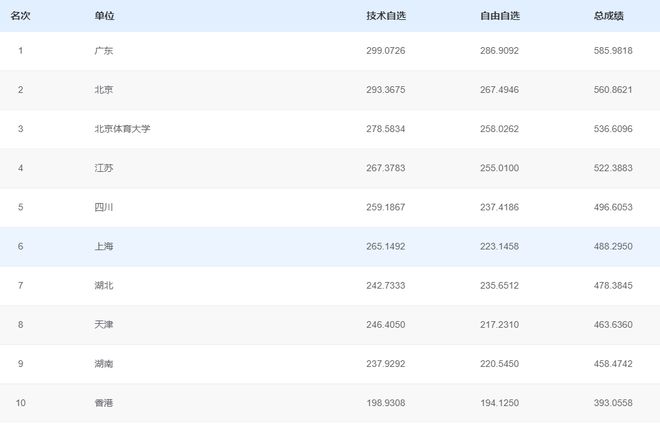Select the 广东 team name

tap(103, 51)
